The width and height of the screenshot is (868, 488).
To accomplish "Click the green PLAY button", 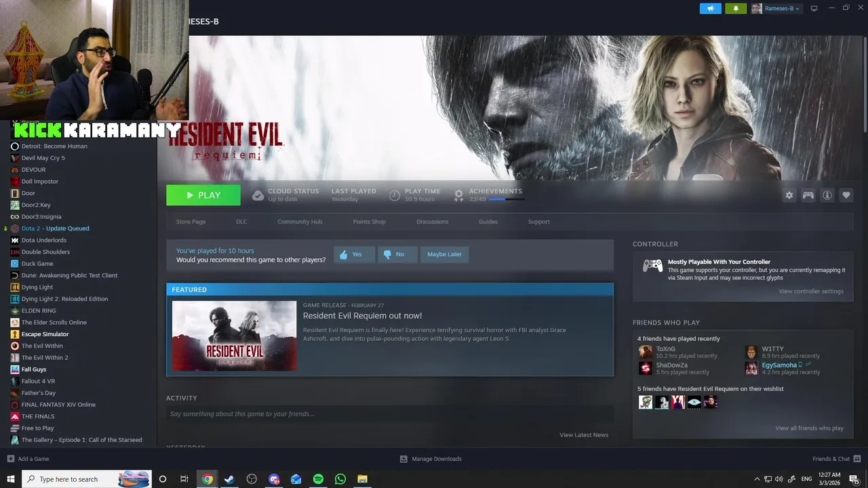I will (x=203, y=195).
